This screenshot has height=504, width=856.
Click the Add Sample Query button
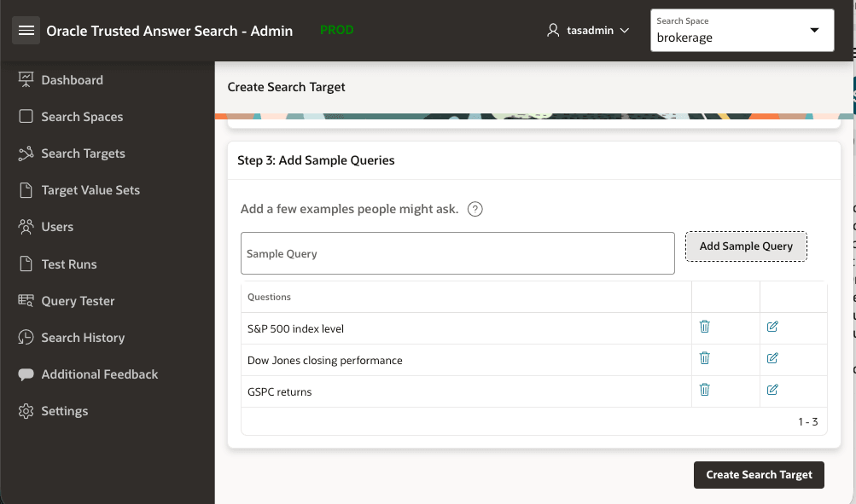click(x=745, y=246)
